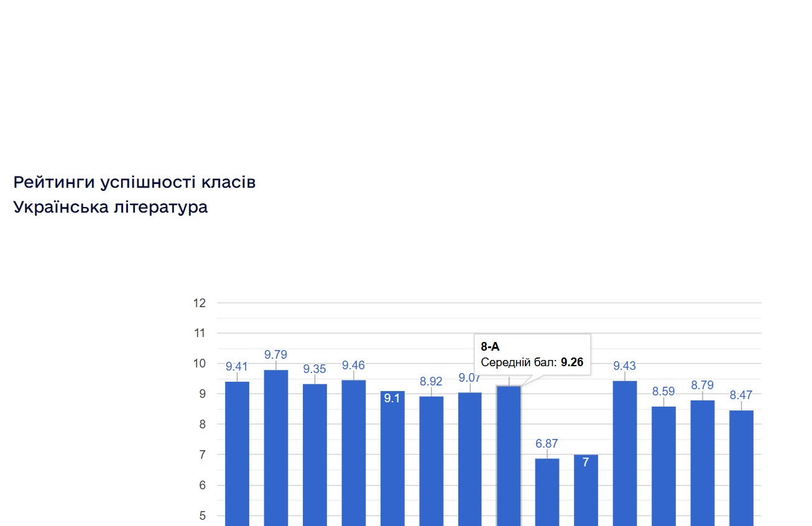Click the 'Українська література' subtitle
Image resolution: width=812 pixels, height=526 pixels.
tap(111, 207)
